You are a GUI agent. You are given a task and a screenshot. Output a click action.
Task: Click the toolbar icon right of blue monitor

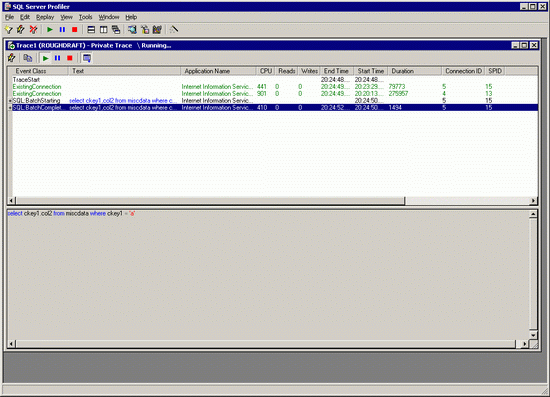(x=145, y=30)
